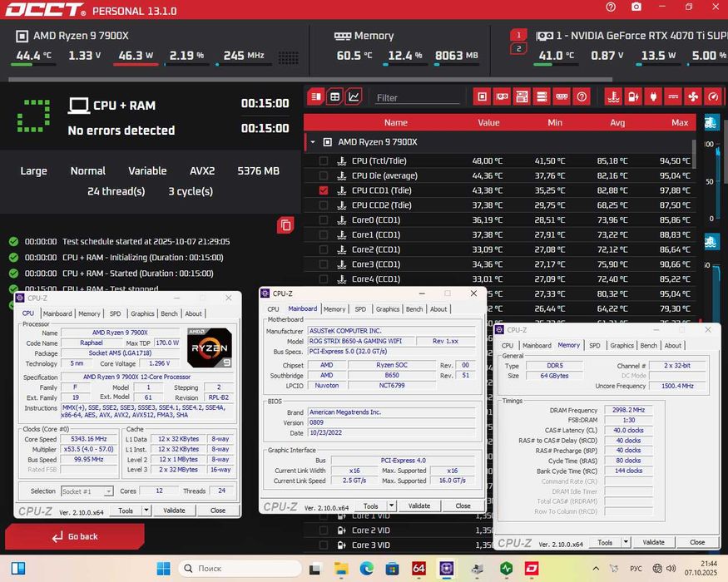Open About tab in CPU-Z Memory window
Screen dimensions: 728x582
673,345
